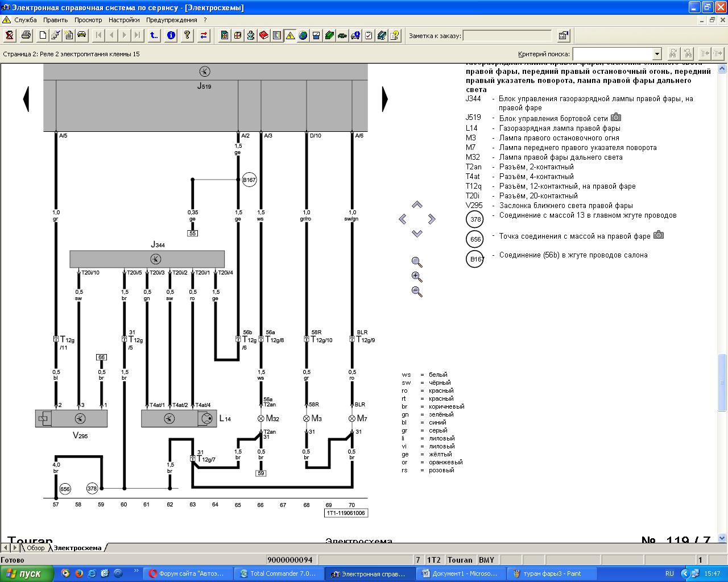Switch to the Обзор tab
Viewport: 728px width, 582px height.
(35, 548)
